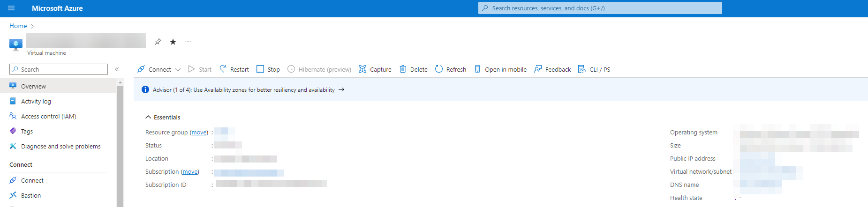Expand the Connect dropdown in toolbar

pyautogui.click(x=178, y=70)
